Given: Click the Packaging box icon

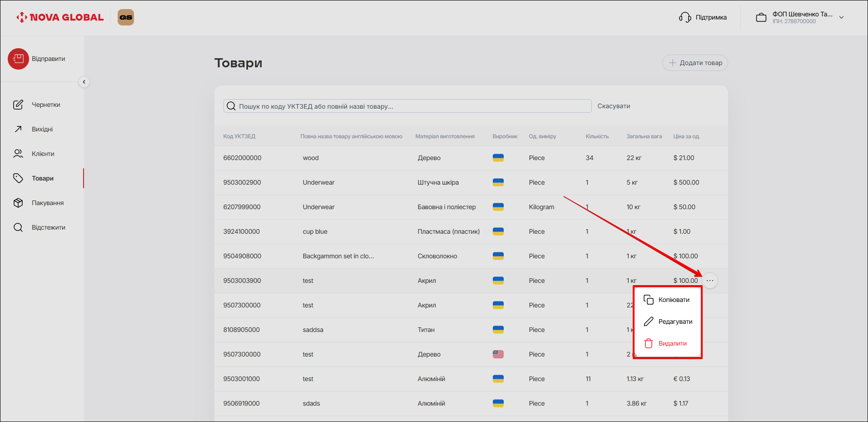Looking at the screenshot, I should (x=18, y=203).
